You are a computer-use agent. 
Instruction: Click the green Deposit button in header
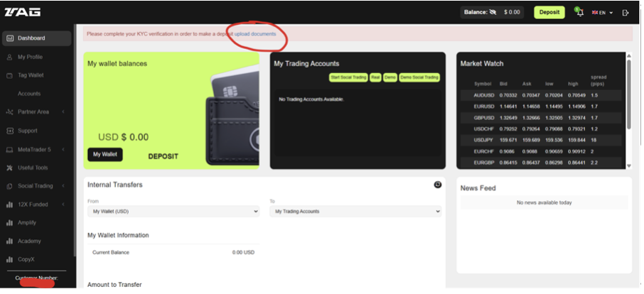pos(549,12)
